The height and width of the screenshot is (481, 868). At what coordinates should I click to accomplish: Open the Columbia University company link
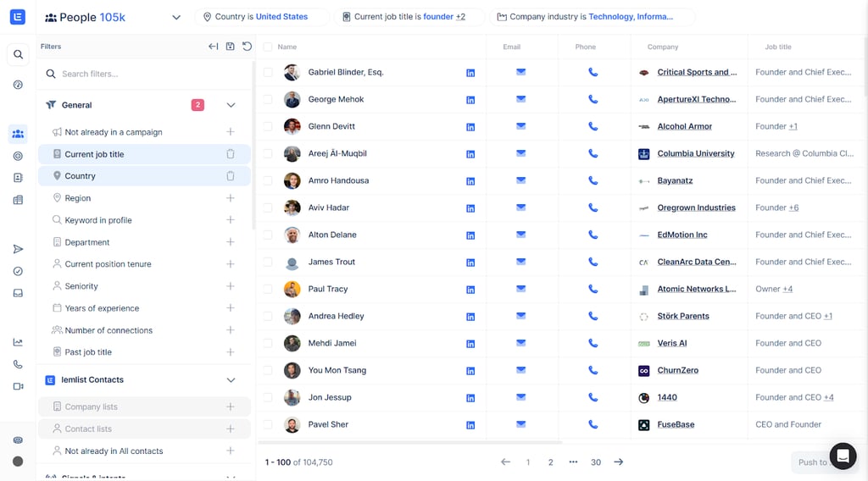(696, 153)
